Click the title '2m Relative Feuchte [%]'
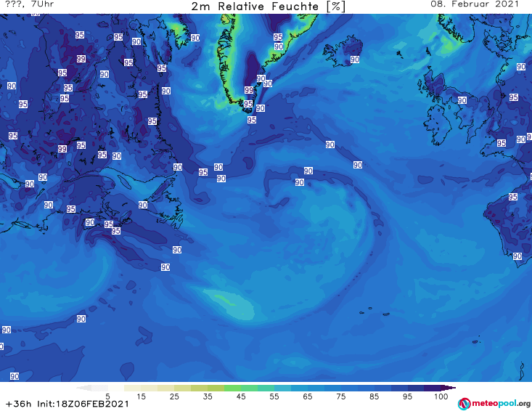Viewport: 532px width, 411px height. (268, 7)
